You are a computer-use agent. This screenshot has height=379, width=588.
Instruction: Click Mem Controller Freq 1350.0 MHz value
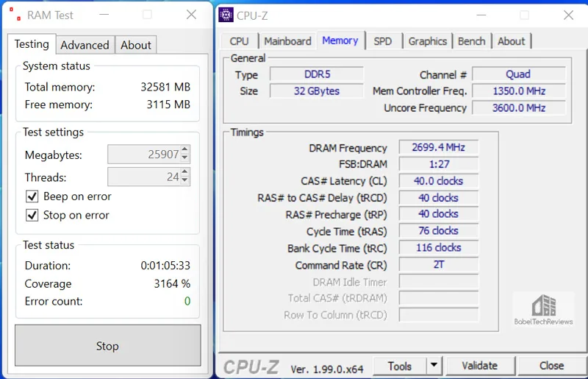tap(518, 91)
